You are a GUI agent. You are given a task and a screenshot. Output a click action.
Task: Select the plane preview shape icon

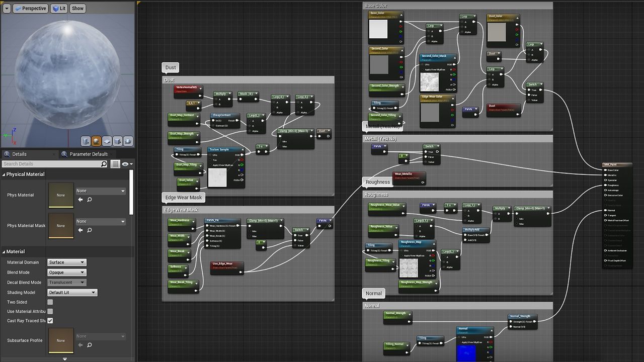click(107, 141)
